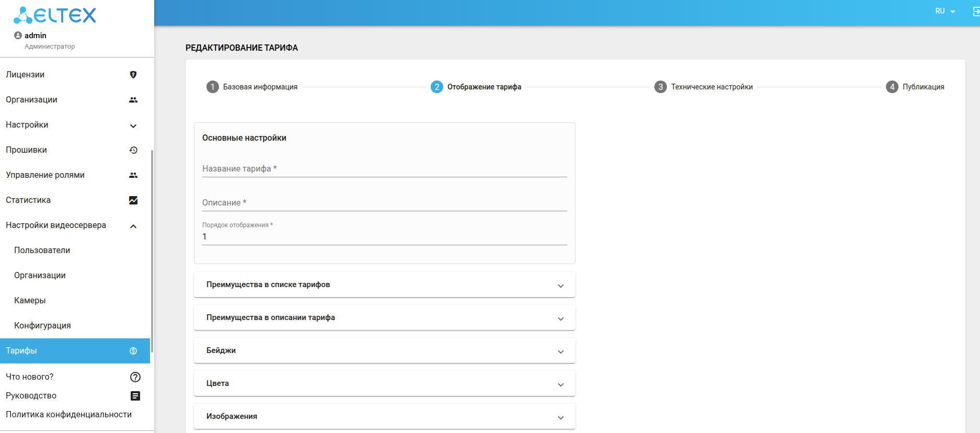The height and width of the screenshot is (433, 980).
Task: Expand the Цвета accordion panel
Action: click(560, 384)
